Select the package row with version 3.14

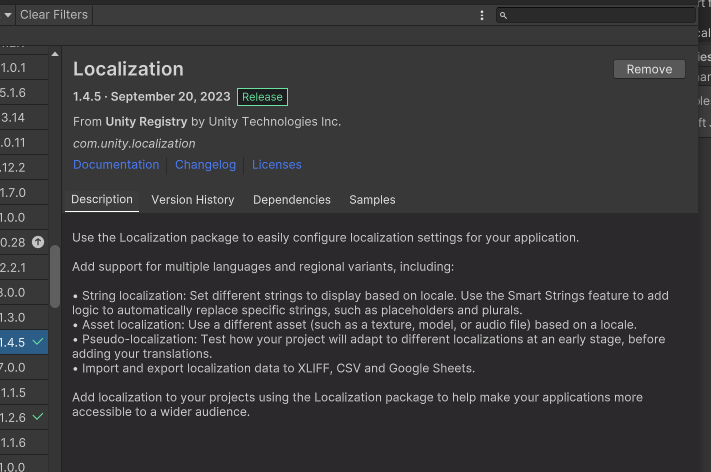coord(24,118)
